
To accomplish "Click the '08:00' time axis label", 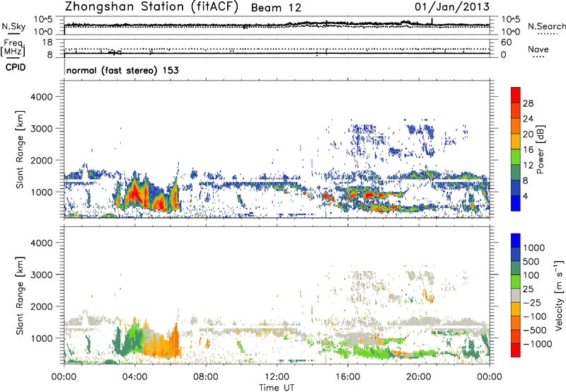I will [205, 376].
